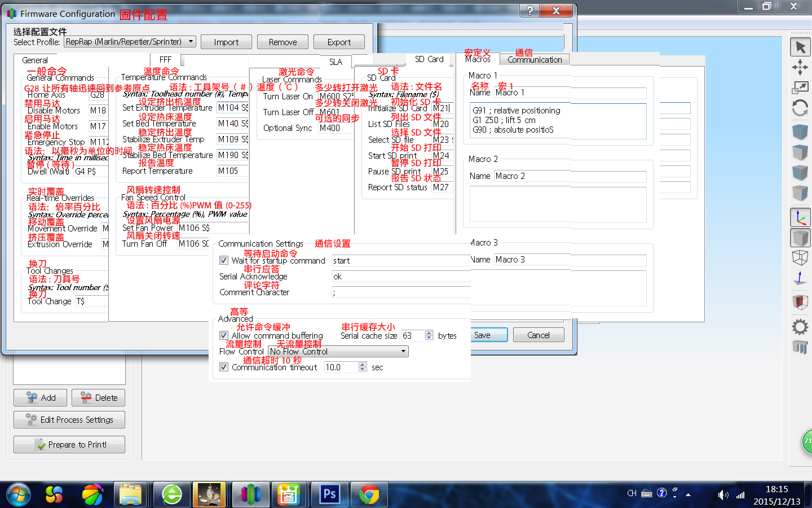Image resolution: width=812 pixels, height=508 pixels.
Task: Click the Communication timeout value spinner down arrow
Action: 363,370
